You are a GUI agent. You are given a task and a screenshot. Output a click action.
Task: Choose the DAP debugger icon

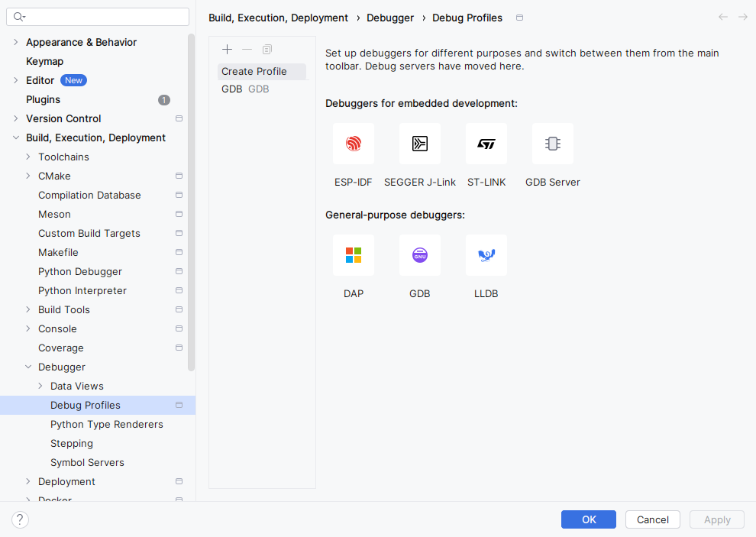coord(354,254)
